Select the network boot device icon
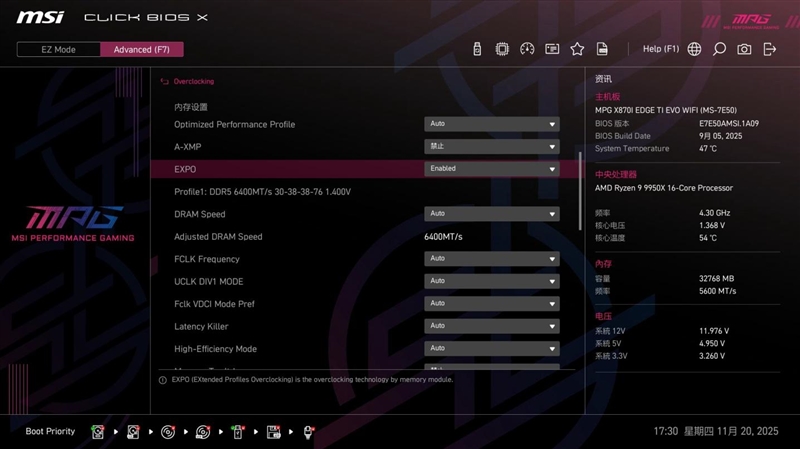Image resolution: width=800 pixels, height=449 pixels. point(308,432)
